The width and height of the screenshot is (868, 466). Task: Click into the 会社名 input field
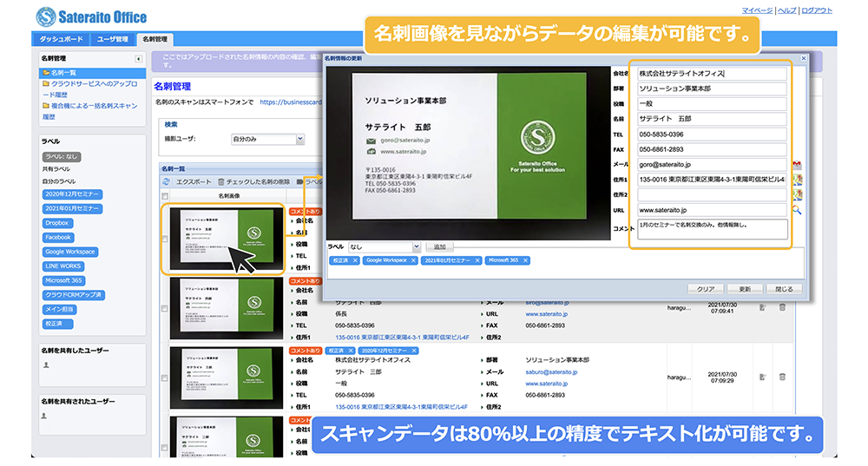[x=712, y=74]
